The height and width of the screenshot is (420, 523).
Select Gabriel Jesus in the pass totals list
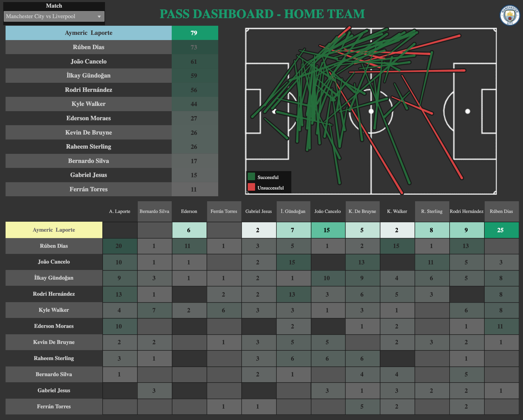click(x=89, y=175)
